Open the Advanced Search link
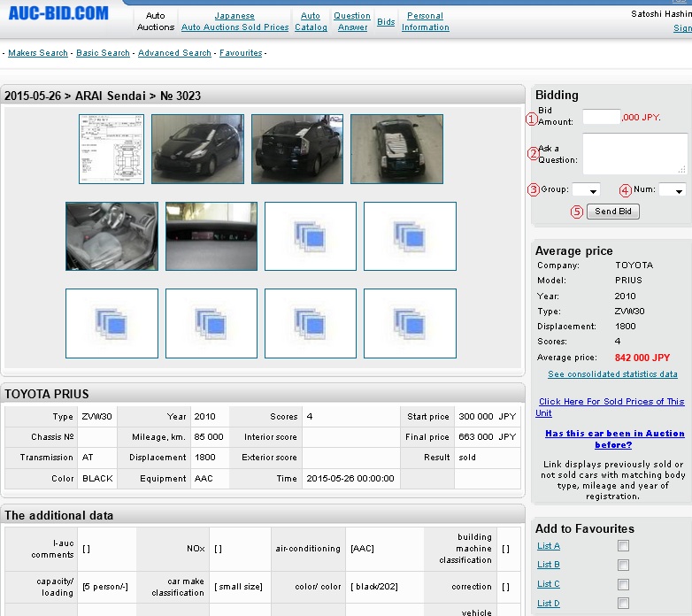 click(x=174, y=53)
